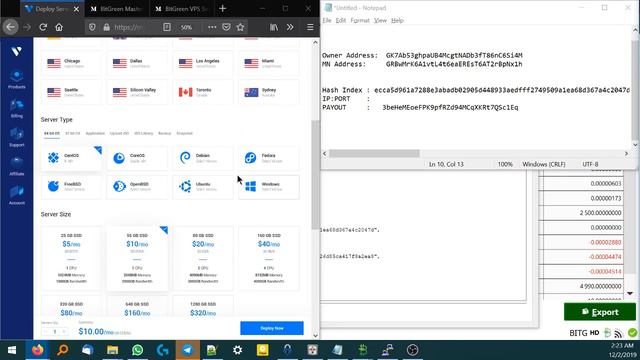640x360 pixels.
Task: Open Support in Vultr sidebar
Action: tap(17, 138)
